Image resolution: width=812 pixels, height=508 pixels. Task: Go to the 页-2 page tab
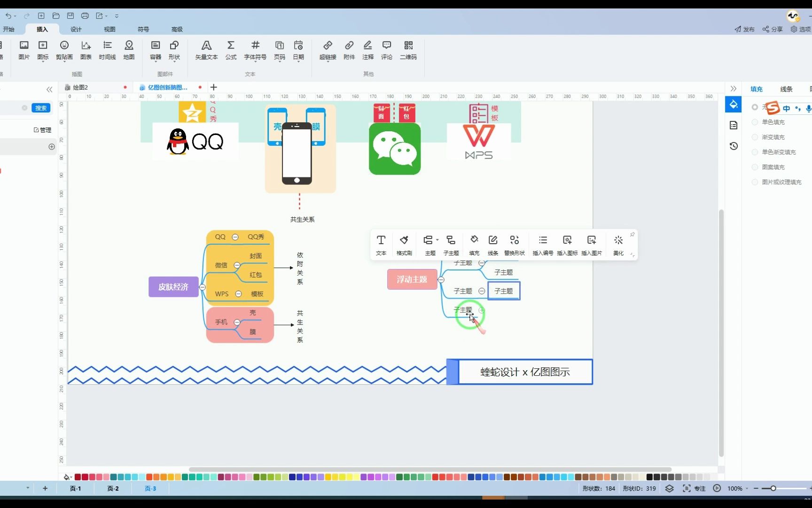pos(113,489)
